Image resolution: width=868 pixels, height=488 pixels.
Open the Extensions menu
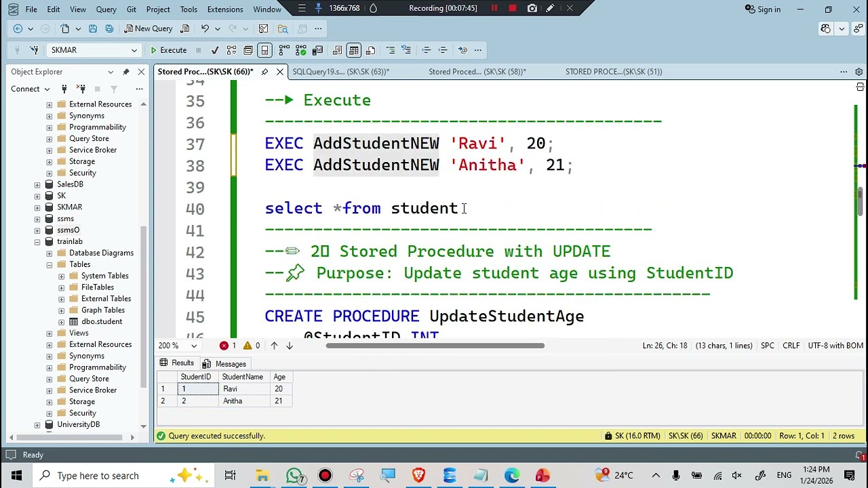pos(225,9)
